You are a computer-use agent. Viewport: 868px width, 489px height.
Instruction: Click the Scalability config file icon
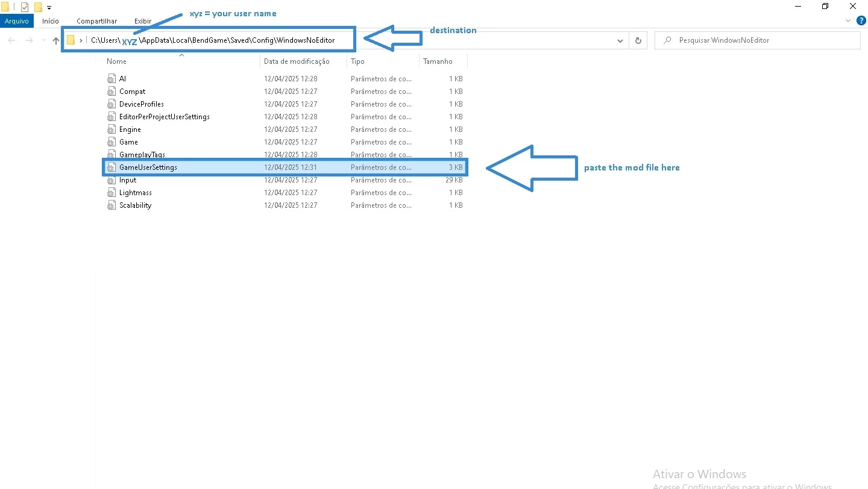(111, 205)
